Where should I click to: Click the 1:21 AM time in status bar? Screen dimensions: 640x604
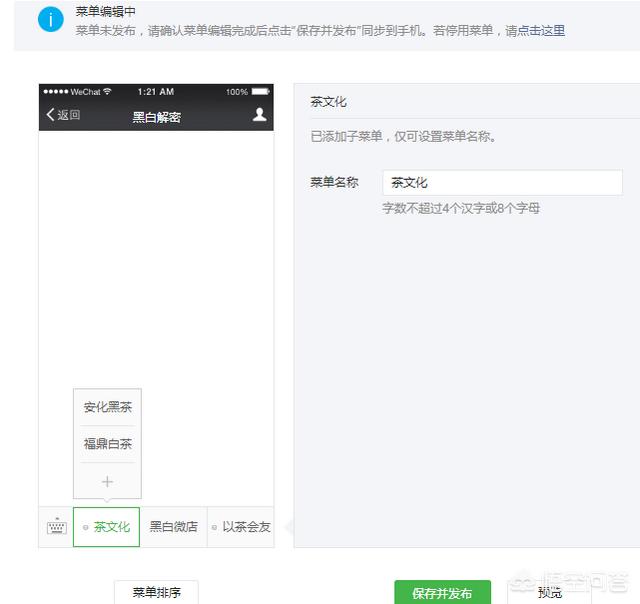point(156,92)
